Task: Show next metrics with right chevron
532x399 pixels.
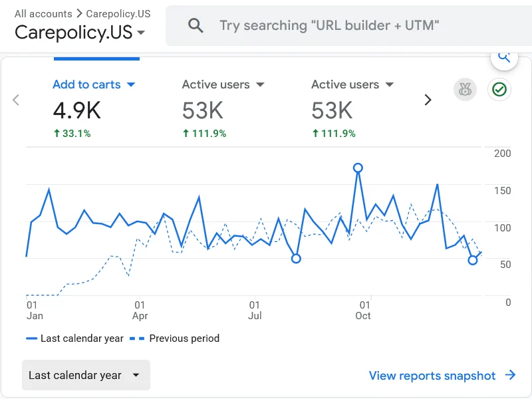Action: tap(428, 100)
